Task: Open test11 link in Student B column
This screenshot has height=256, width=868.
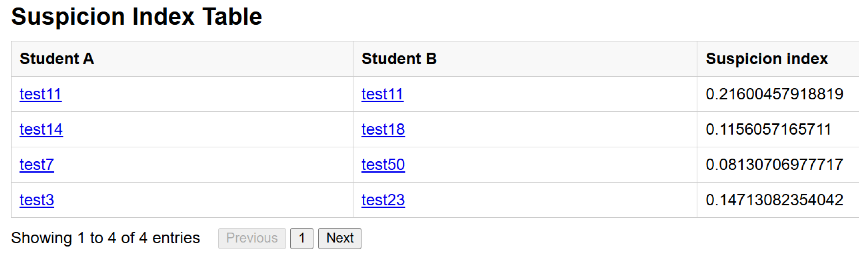Action: pyautogui.click(x=382, y=94)
